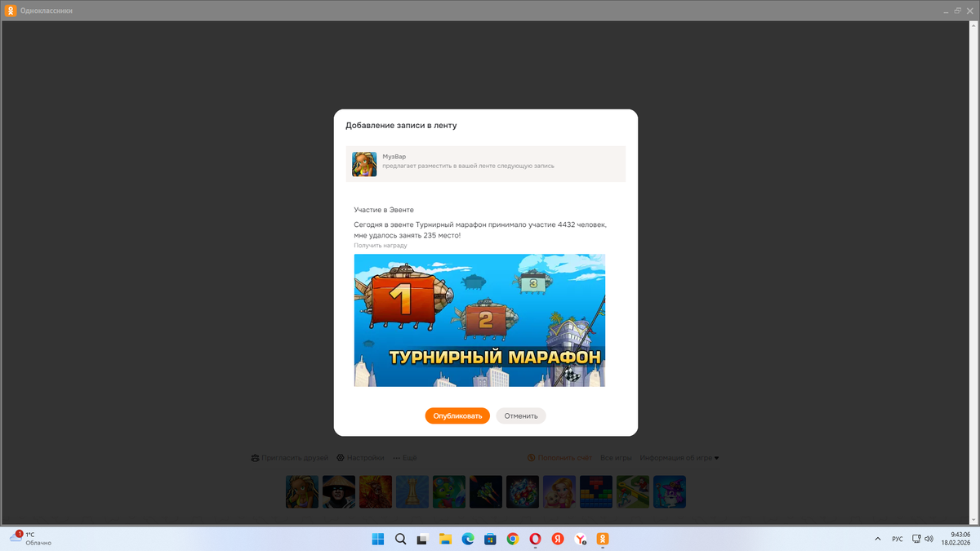Open the weather widget showing 1°C

tap(30, 538)
